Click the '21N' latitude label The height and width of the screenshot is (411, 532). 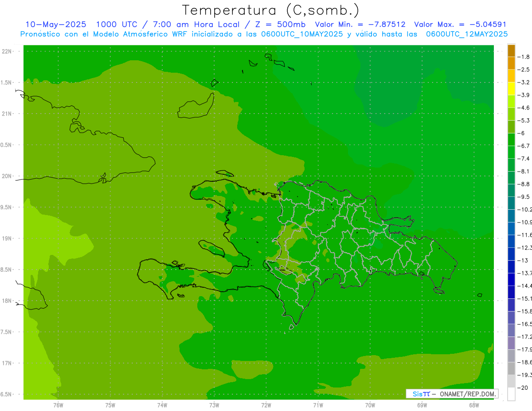tap(7, 114)
